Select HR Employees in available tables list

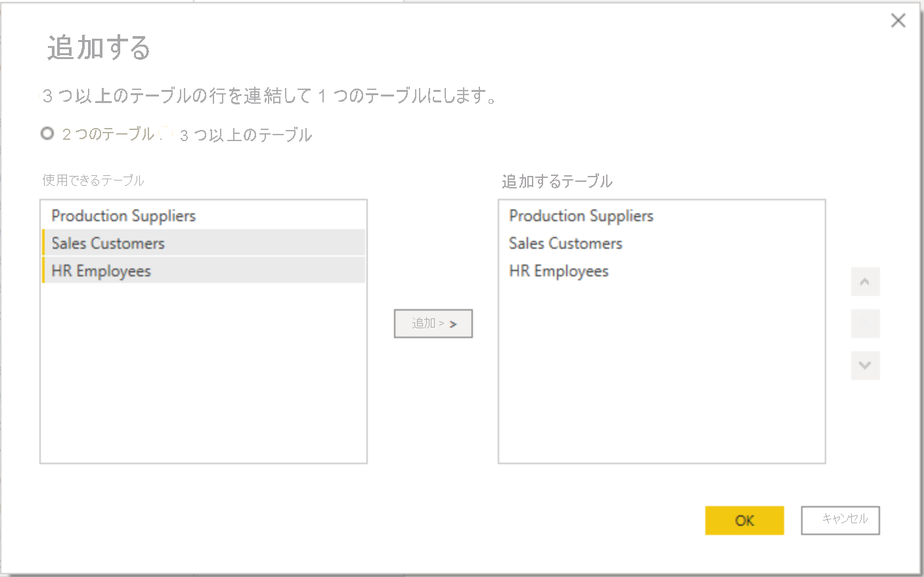pyautogui.click(x=101, y=271)
